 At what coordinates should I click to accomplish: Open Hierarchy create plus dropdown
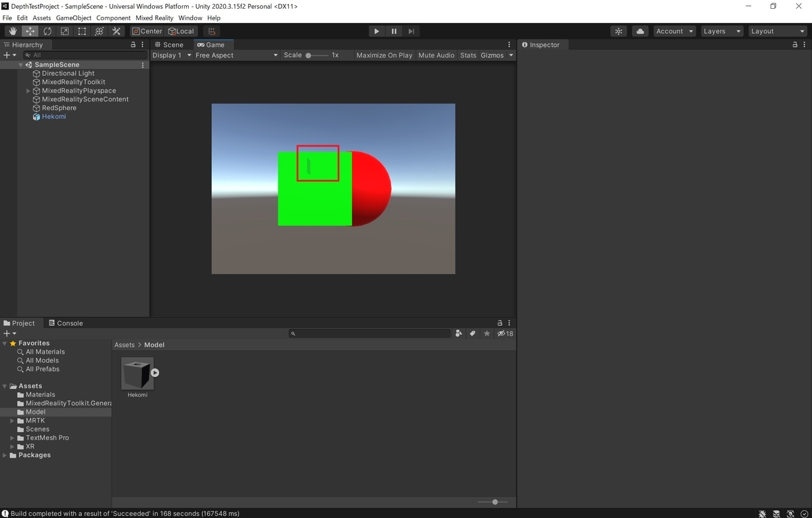tap(9, 55)
